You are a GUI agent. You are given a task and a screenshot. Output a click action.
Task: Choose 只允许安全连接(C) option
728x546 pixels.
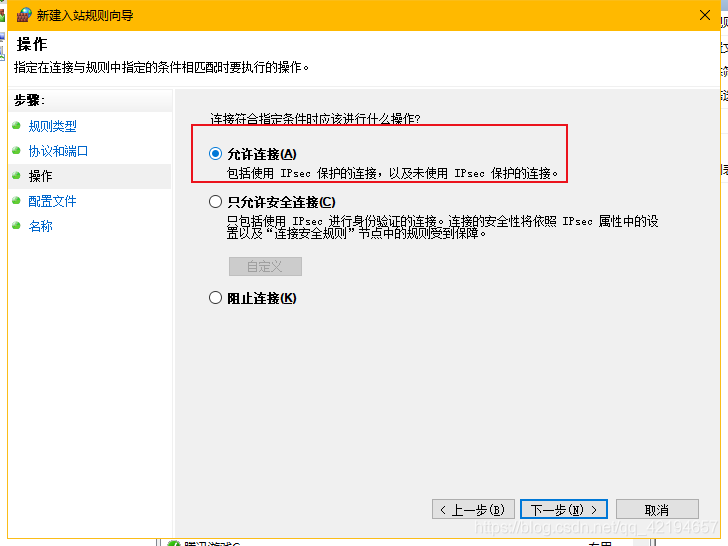pos(215,202)
